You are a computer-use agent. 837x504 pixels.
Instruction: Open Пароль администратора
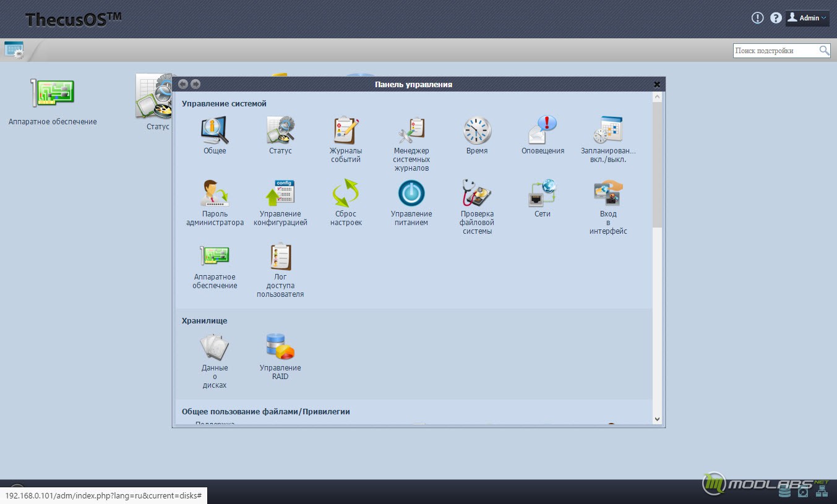point(215,194)
